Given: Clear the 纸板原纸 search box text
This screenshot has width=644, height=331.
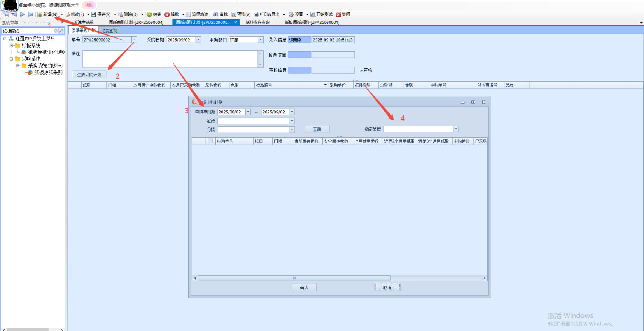Looking at the screenshot, I should tap(56, 31).
